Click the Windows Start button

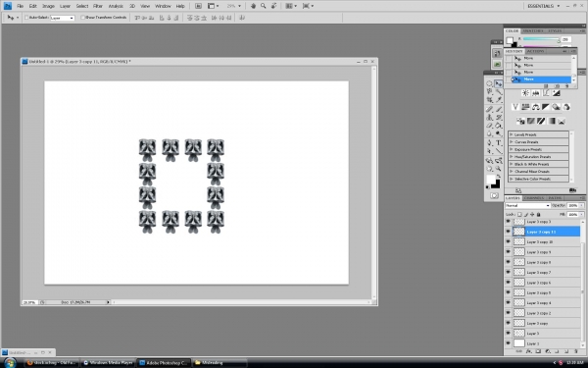pos(10,363)
